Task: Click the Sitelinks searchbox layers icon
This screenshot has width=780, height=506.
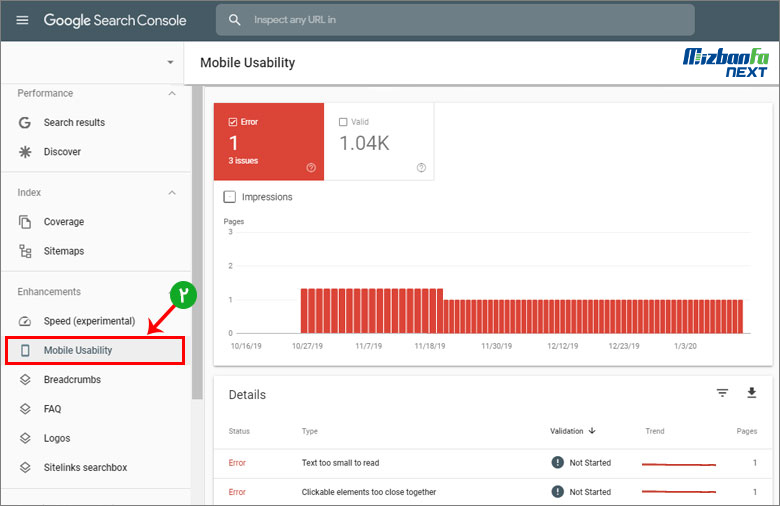Action: click(25, 468)
